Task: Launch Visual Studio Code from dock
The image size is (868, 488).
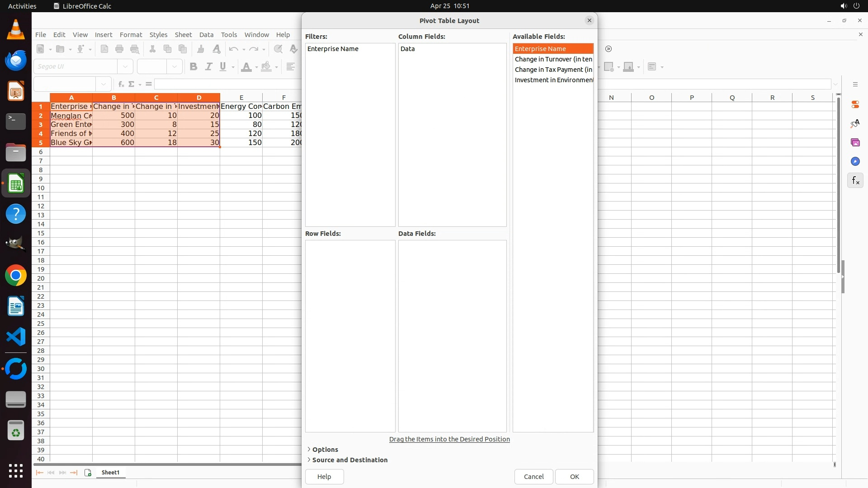Action: (x=16, y=337)
